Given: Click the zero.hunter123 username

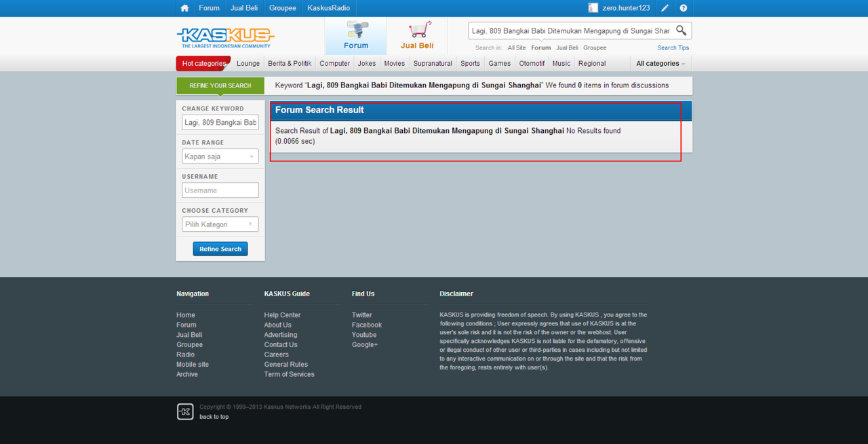Looking at the screenshot, I should point(626,8).
